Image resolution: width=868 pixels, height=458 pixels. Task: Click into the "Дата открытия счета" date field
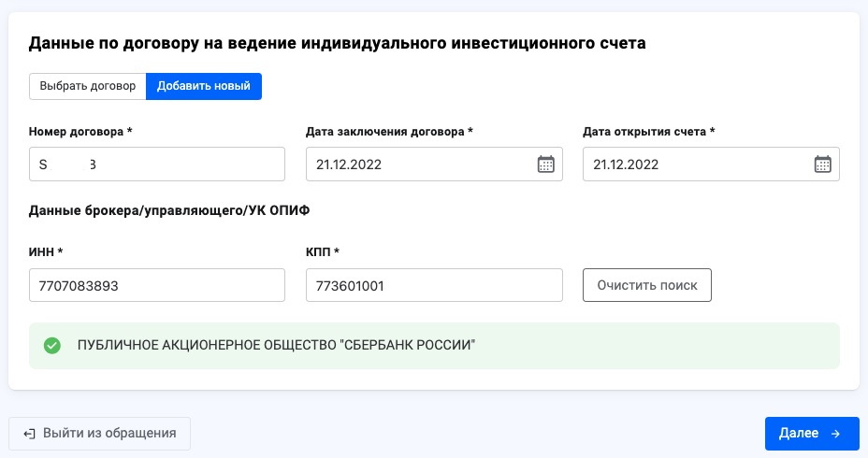tap(698, 165)
